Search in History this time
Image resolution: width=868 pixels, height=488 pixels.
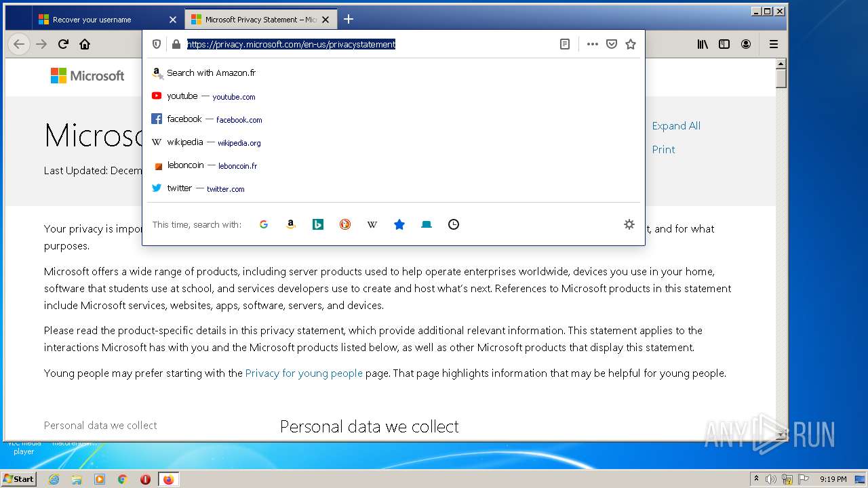point(454,224)
